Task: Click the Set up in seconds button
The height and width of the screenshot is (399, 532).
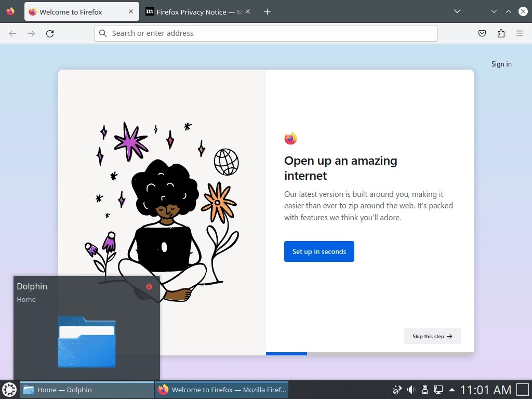Action: point(319,251)
